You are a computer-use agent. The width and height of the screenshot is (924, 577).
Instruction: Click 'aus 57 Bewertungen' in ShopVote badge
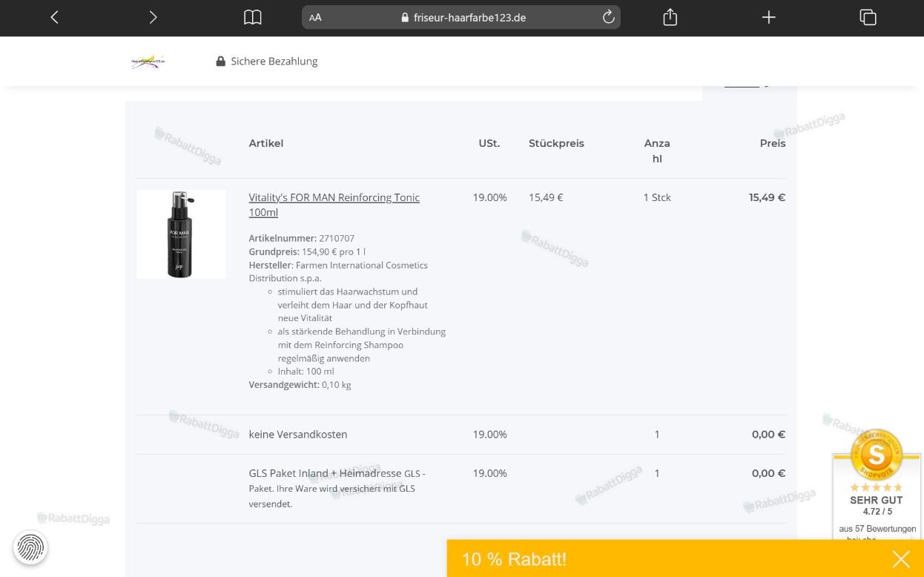[x=877, y=529]
